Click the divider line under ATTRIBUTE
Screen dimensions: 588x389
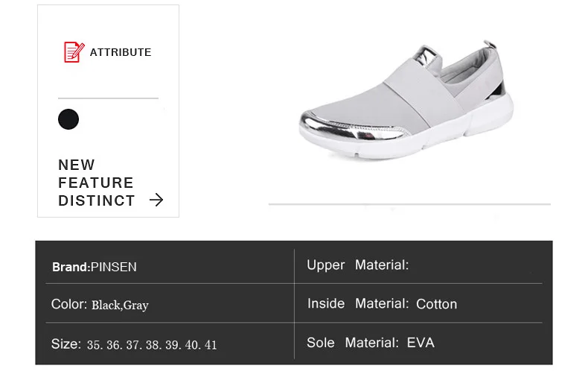(108, 98)
